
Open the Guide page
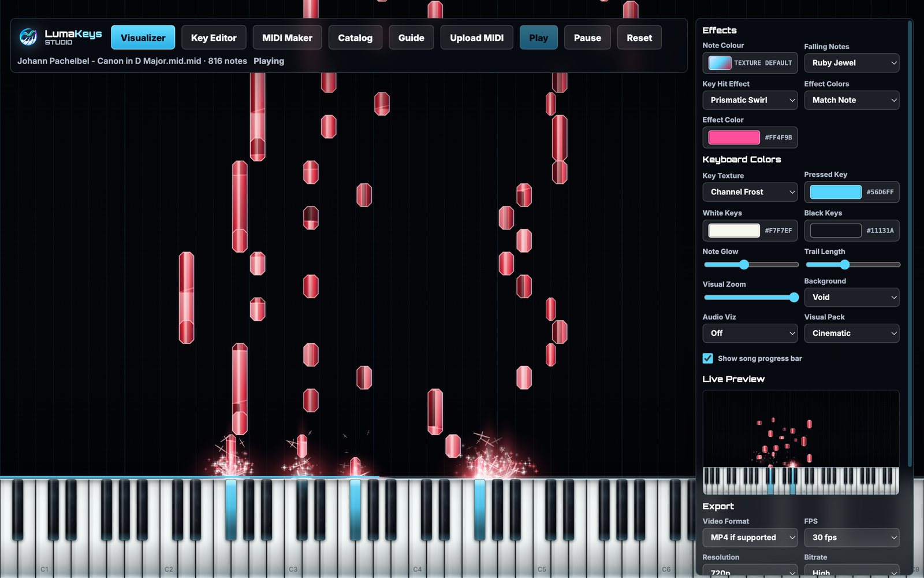[411, 38]
